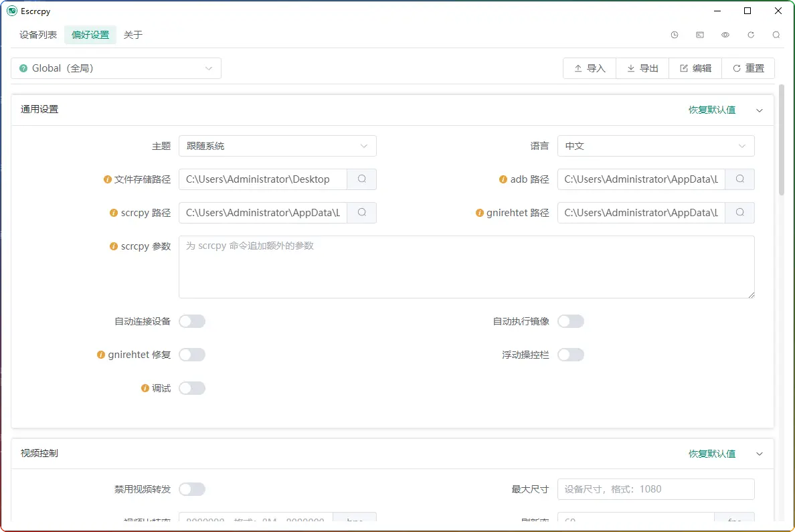Switch to the 设备列表 tab
Screen dimensions: 795x532
[38, 35]
